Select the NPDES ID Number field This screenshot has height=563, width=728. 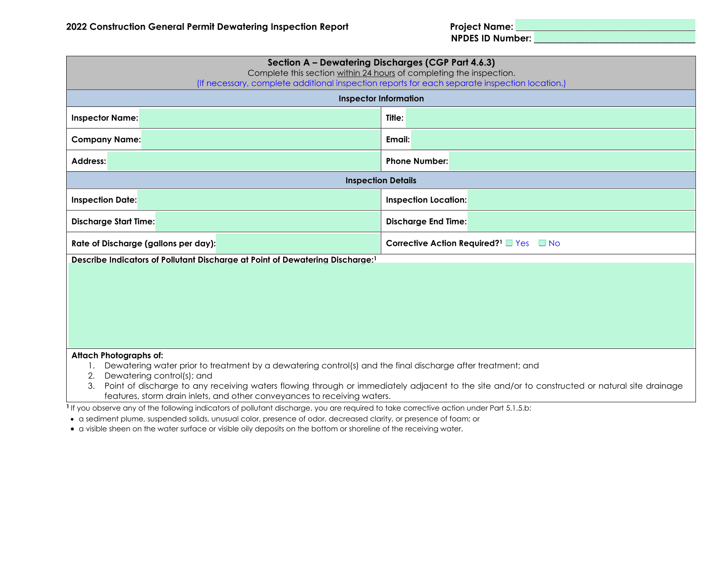[614, 38]
